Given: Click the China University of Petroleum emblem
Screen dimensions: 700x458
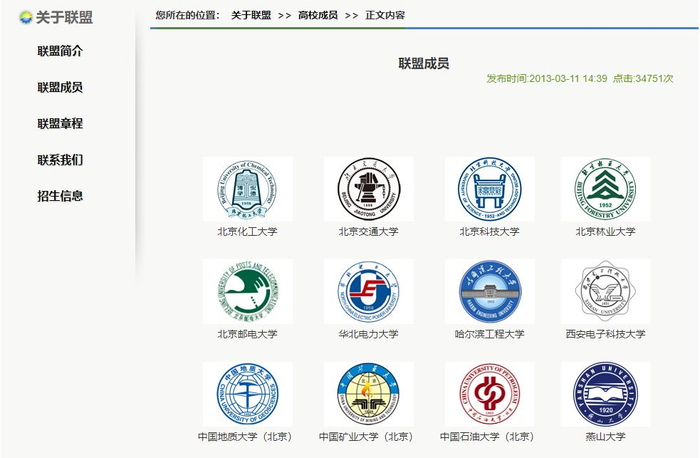Looking at the screenshot, I should 490,394.
